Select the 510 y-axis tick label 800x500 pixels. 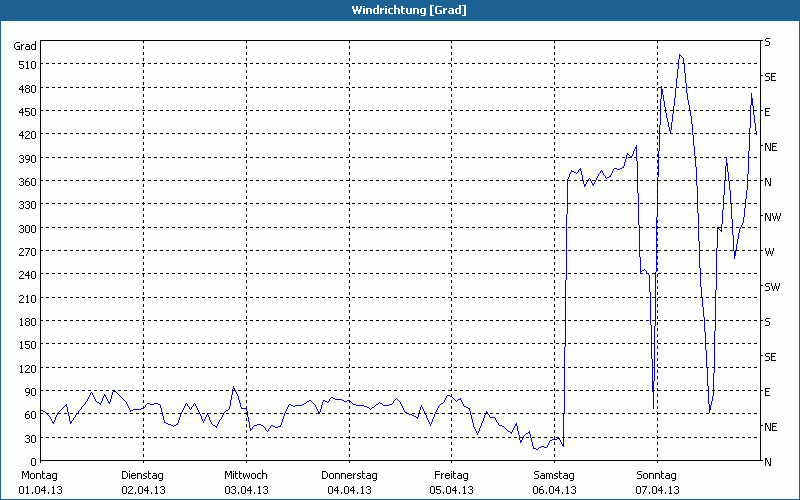pyautogui.click(x=28, y=65)
